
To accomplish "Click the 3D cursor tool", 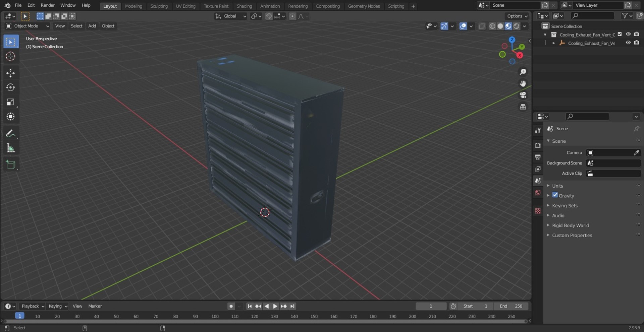I will pos(10,56).
